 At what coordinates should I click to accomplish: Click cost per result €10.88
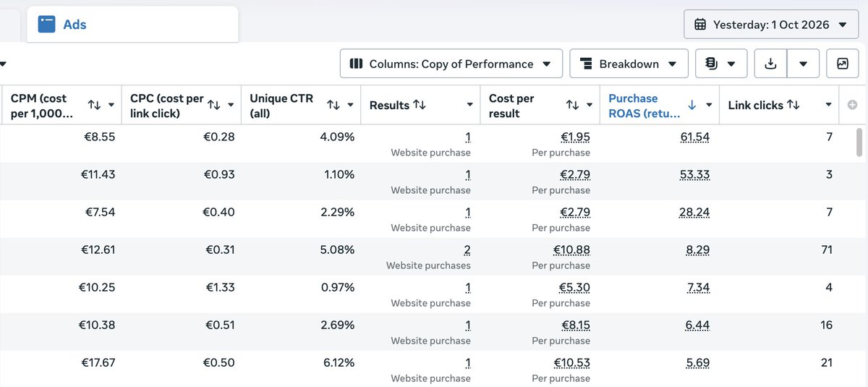(x=572, y=250)
